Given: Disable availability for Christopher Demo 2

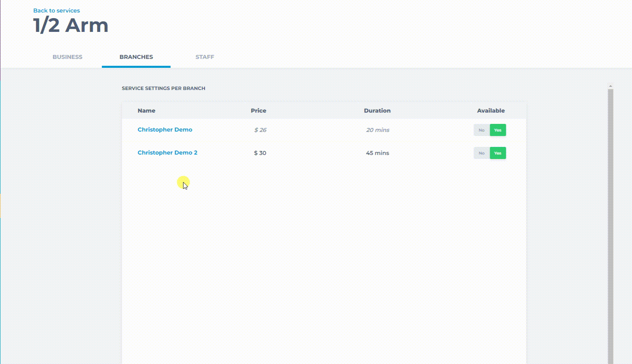Looking at the screenshot, I should [481, 153].
